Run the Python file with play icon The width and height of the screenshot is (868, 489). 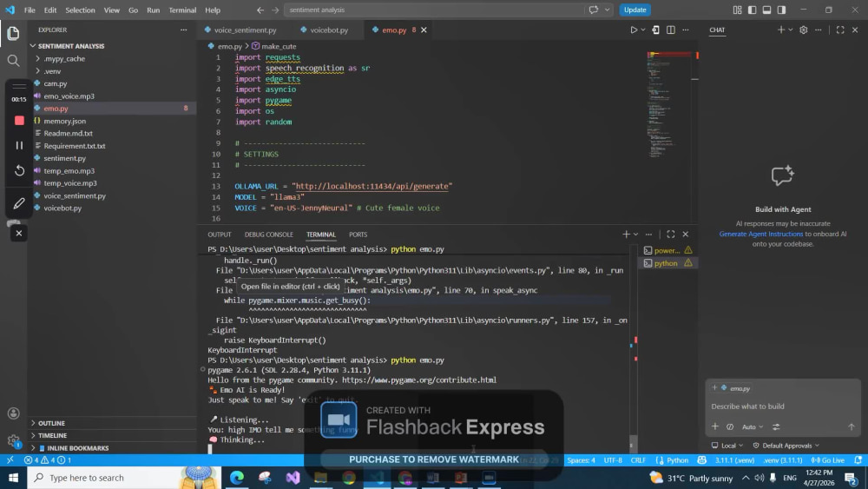[634, 30]
